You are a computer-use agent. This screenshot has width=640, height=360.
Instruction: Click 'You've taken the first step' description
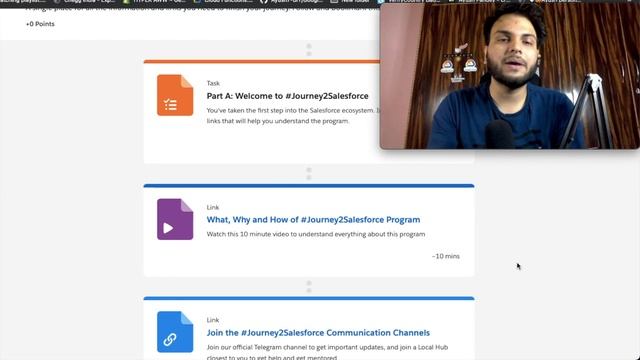293,116
